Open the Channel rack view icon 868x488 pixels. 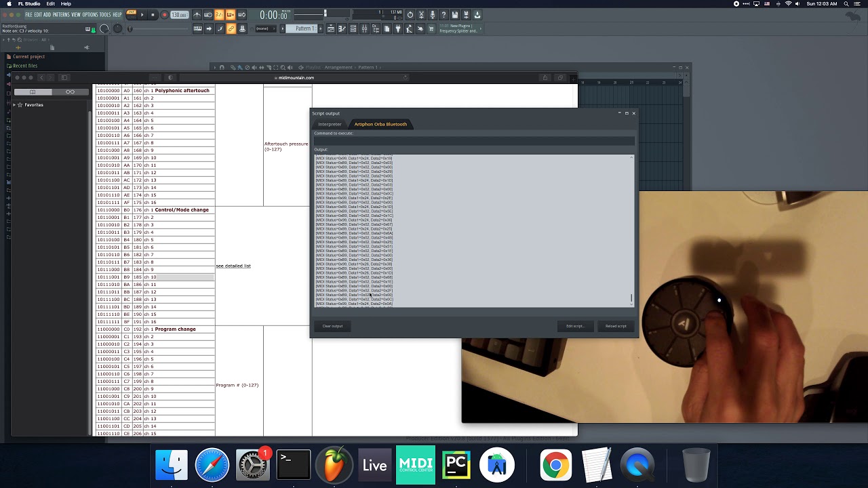coord(353,28)
